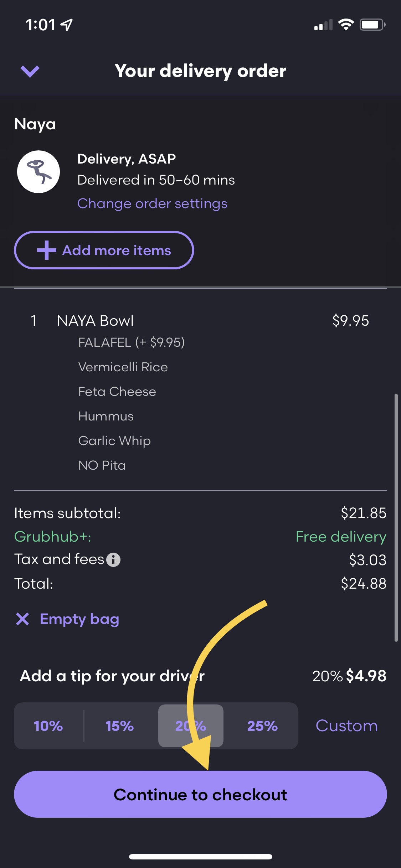Image resolution: width=401 pixels, height=868 pixels.
Task: Open the NAYA Bowl item to edit
Action: click(x=95, y=321)
